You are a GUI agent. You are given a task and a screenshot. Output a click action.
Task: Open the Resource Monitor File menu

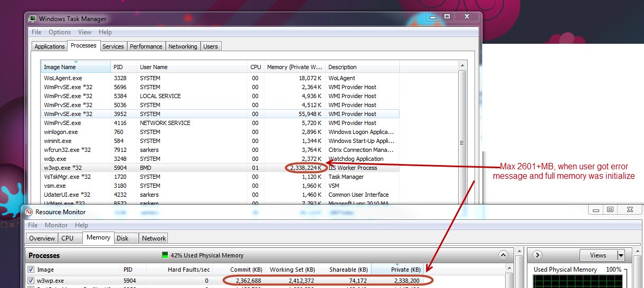point(33,225)
